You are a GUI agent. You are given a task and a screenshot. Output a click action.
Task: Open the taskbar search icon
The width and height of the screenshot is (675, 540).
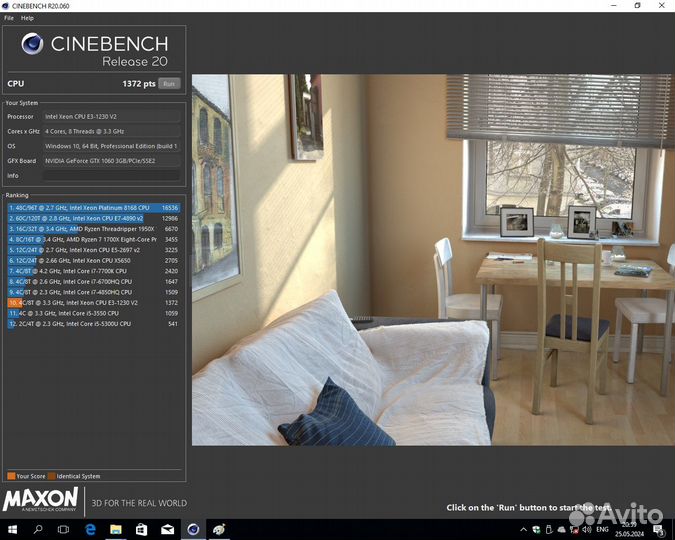(38, 529)
